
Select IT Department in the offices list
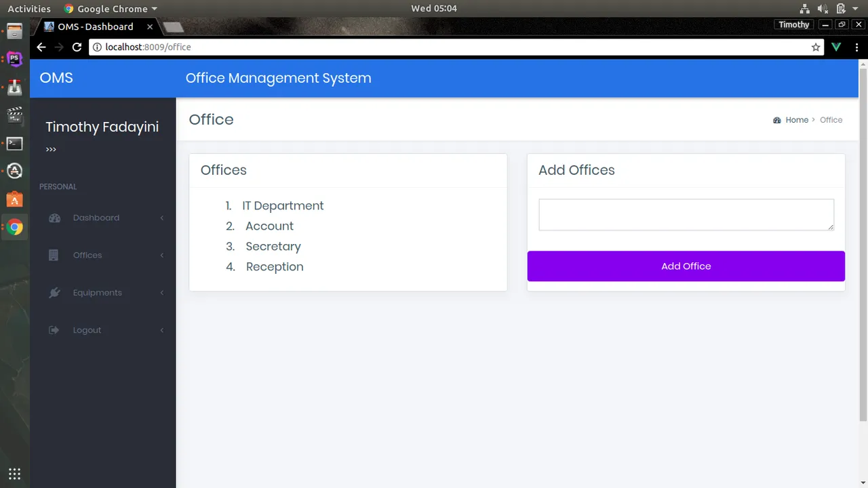283,206
